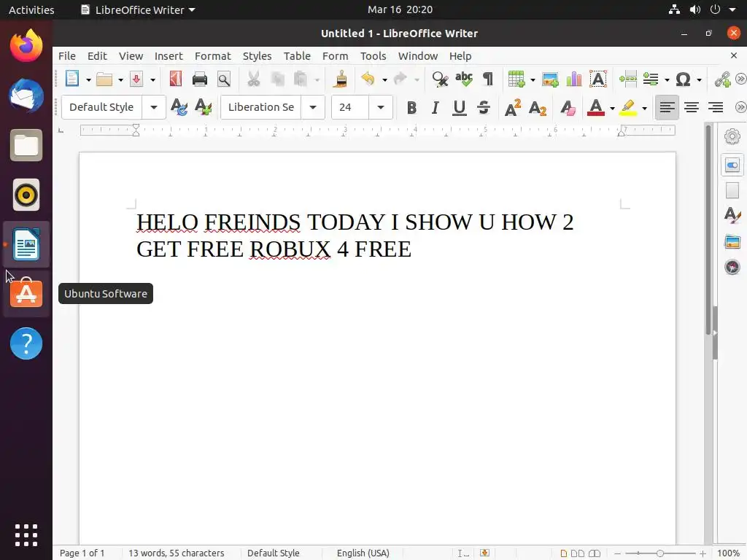Click Activities in top bar

click(x=31, y=9)
